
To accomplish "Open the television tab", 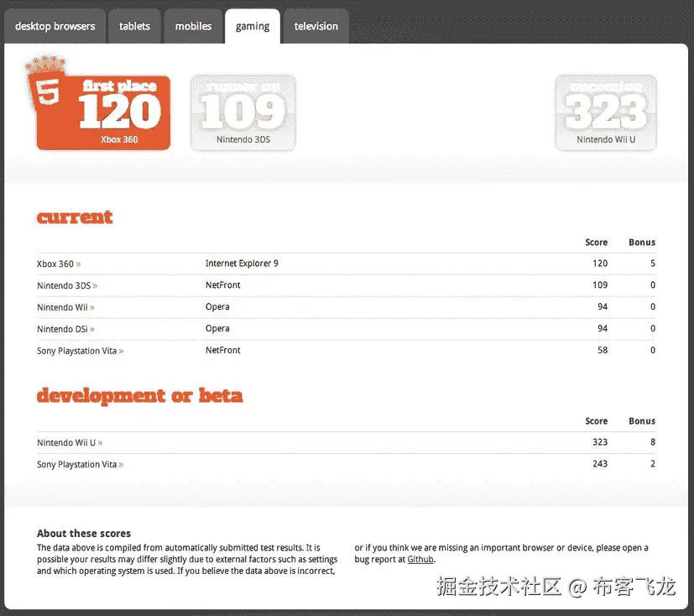I will (x=316, y=26).
